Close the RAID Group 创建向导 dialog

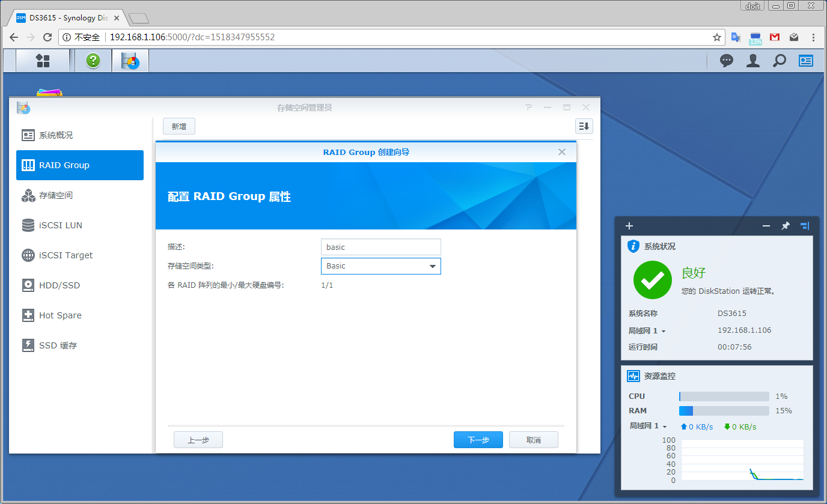562,152
